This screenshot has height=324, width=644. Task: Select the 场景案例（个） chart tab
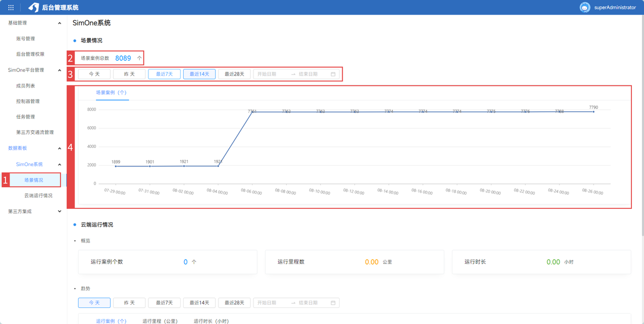tap(111, 93)
